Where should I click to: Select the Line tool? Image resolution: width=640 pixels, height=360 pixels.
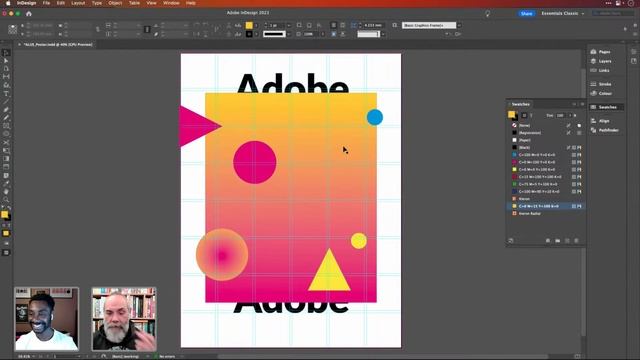(x=6, y=102)
